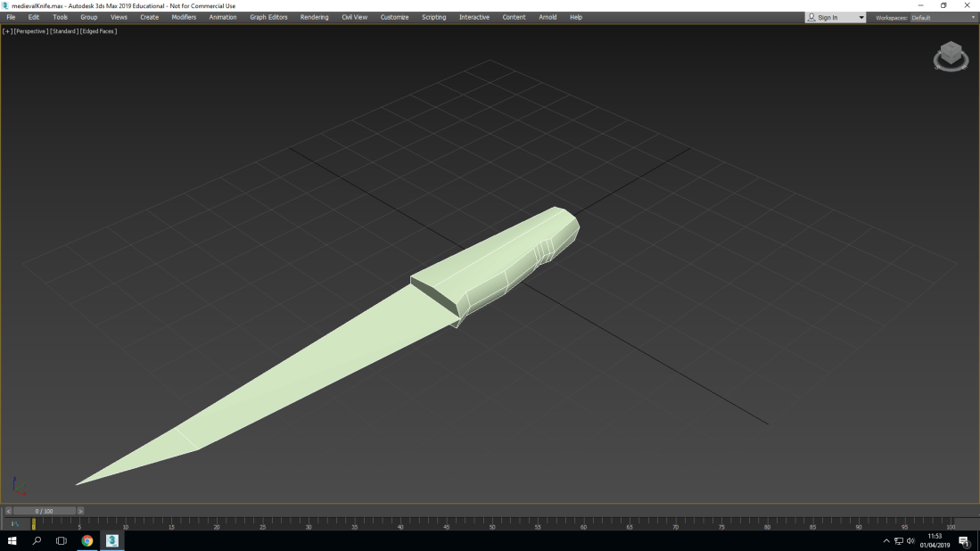Open the Windows notification center
This screenshot has width=980, height=551.
pyautogui.click(x=964, y=541)
